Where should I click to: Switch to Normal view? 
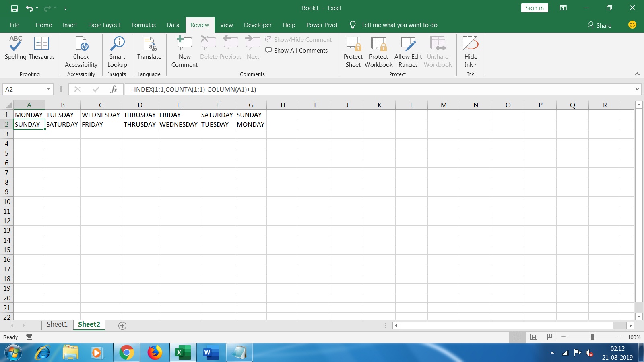click(517, 337)
